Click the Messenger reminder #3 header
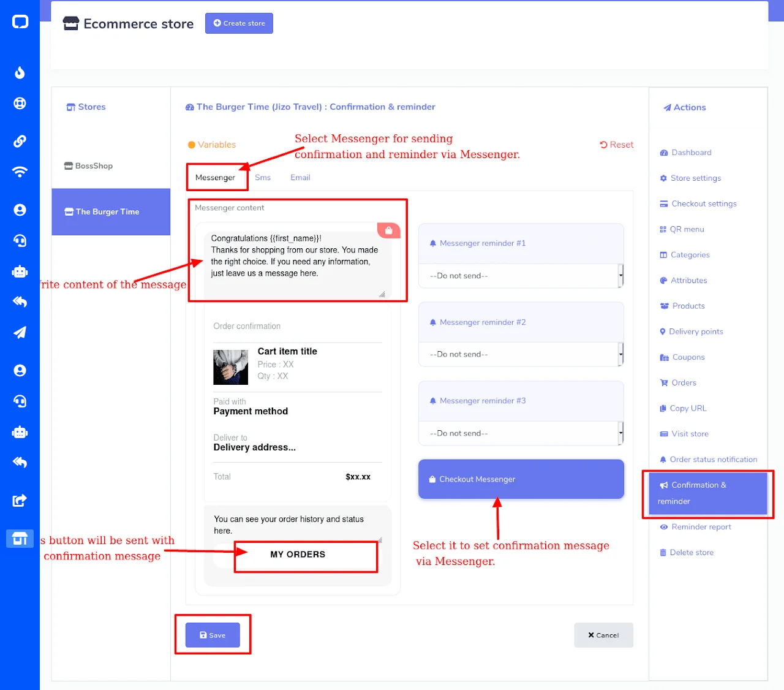This screenshot has height=690, width=784. point(521,401)
